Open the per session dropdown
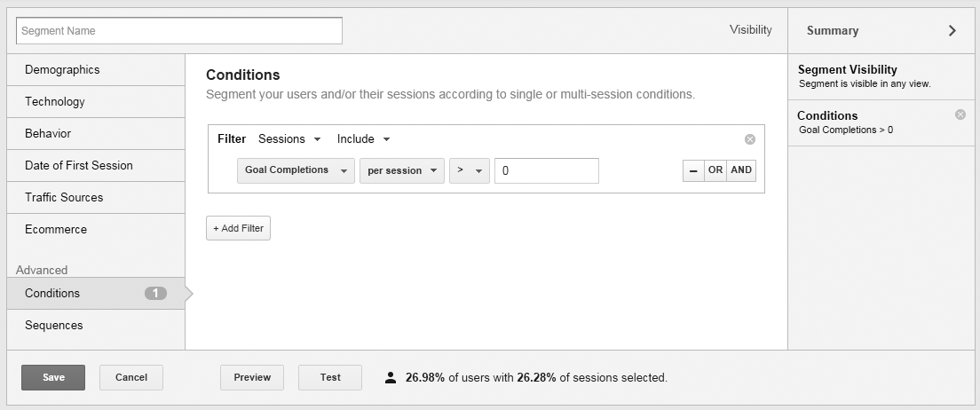 coord(401,170)
